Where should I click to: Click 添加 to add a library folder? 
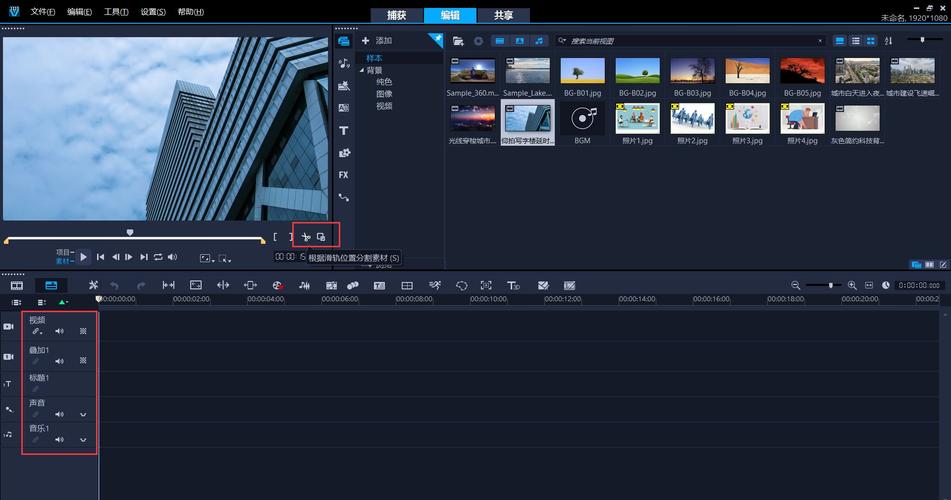377,41
